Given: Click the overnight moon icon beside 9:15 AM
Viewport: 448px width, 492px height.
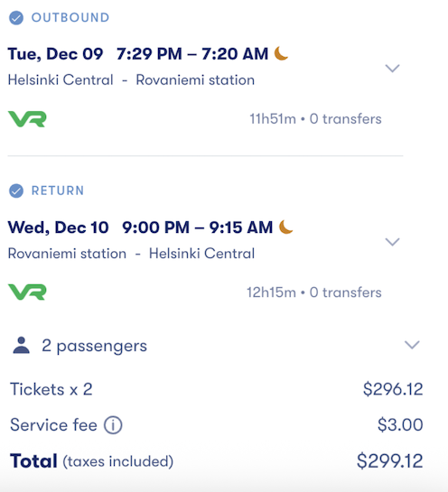Looking at the screenshot, I should [285, 227].
